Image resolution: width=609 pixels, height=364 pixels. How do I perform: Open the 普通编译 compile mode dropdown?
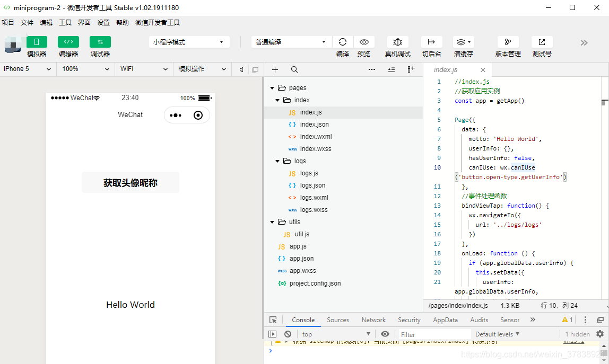[x=291, y=42]
